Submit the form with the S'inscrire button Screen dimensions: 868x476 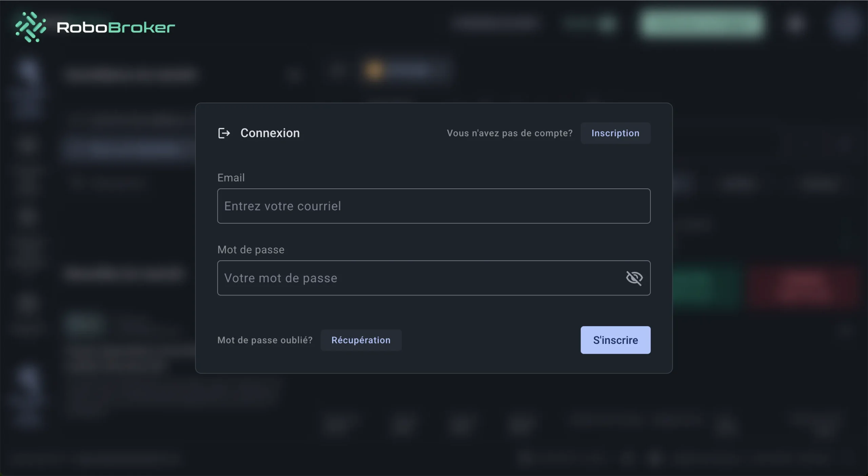click(x=615, y=340)
